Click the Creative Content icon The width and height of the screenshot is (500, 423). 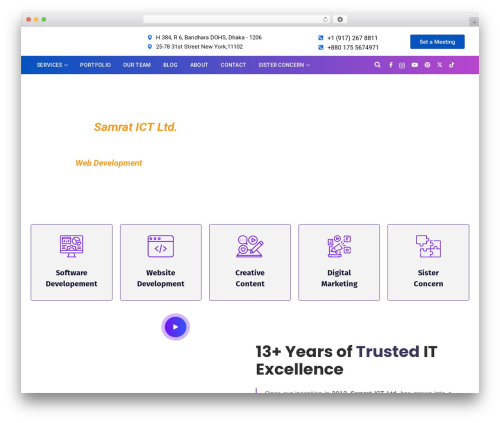(x=250, y=246)
